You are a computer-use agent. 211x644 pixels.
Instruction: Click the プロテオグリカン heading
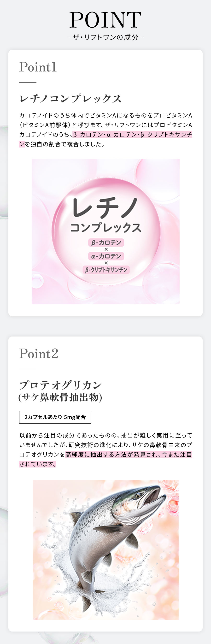pyautogui.click(x=60, y=385)
